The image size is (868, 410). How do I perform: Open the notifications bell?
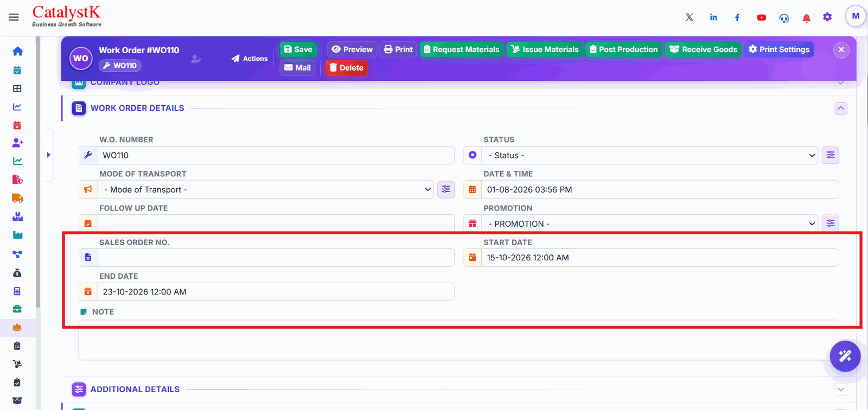[x=807, y=18]
